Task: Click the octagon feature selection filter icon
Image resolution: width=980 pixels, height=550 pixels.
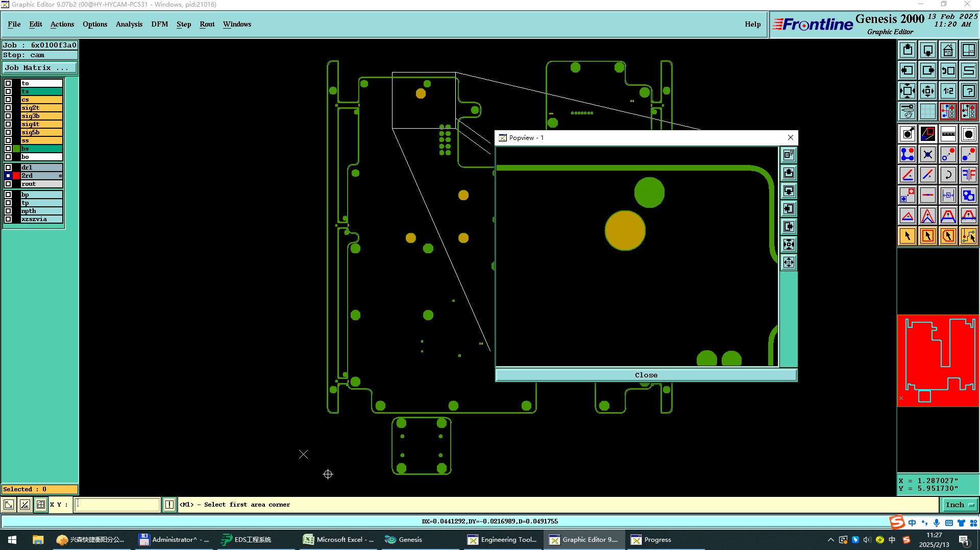Action: point(969,134)
